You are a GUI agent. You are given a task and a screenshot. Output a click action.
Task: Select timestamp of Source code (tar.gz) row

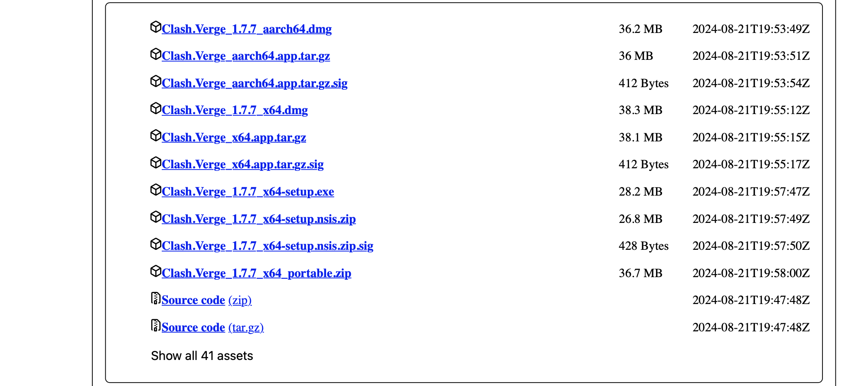point(751,327)
